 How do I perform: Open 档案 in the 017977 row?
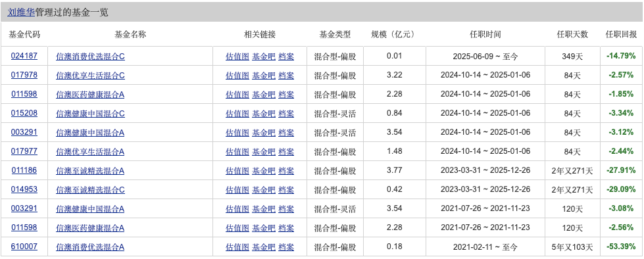(x=286, y=152)
